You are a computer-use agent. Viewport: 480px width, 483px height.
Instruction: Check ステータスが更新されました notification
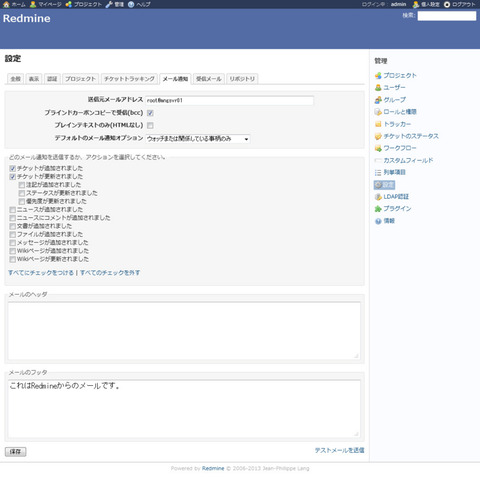[22, 193]
